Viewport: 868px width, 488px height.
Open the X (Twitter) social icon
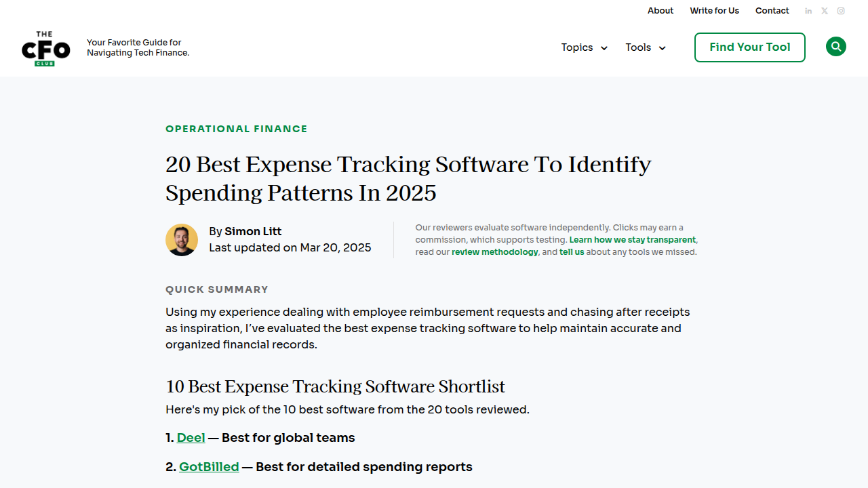825,11
